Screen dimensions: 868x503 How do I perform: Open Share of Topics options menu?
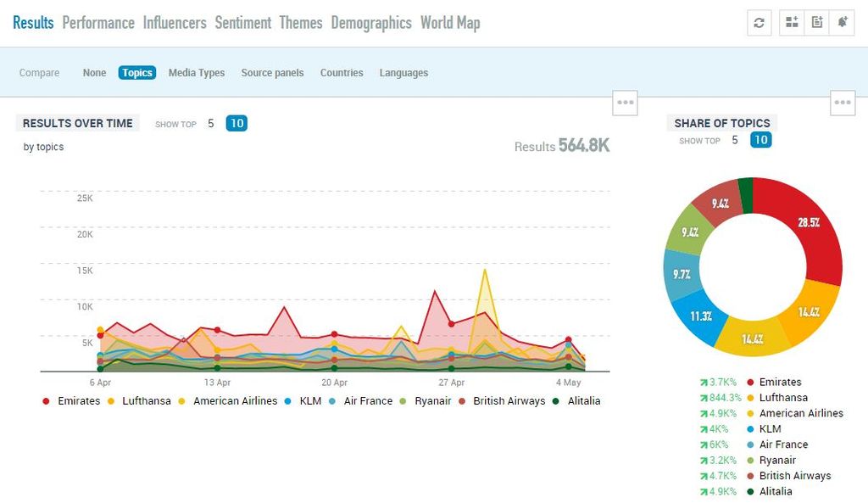click(843, 103)
